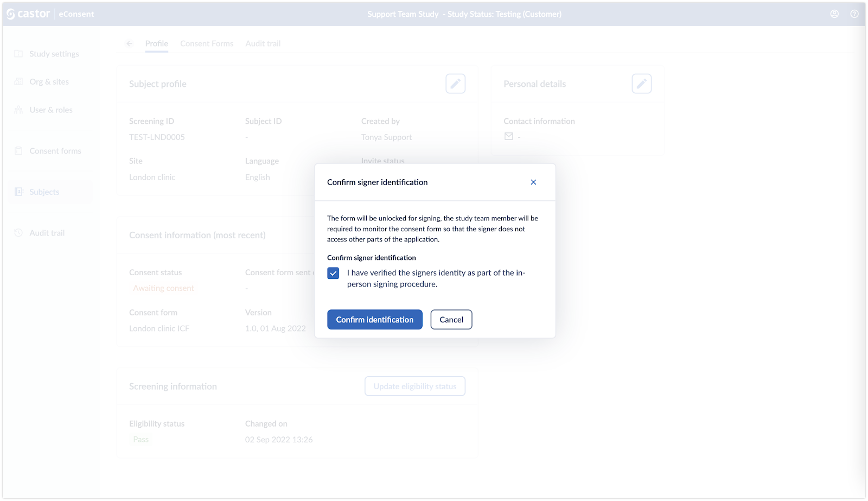This screenshot has height=501, width=868.
Task: Open Consent forms in the sidebar
Action: tap(50, 151)
